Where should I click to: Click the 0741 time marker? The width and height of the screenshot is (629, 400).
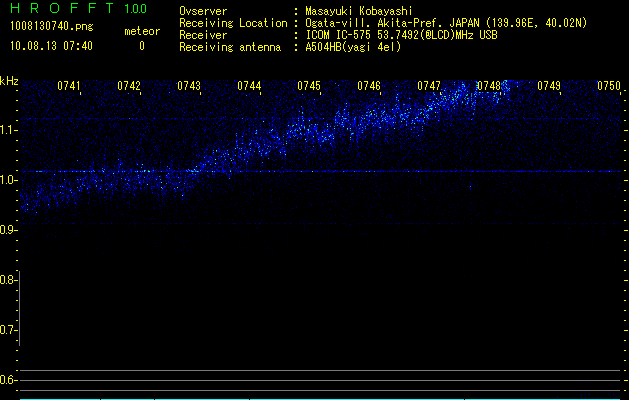(x=69, y=85)
